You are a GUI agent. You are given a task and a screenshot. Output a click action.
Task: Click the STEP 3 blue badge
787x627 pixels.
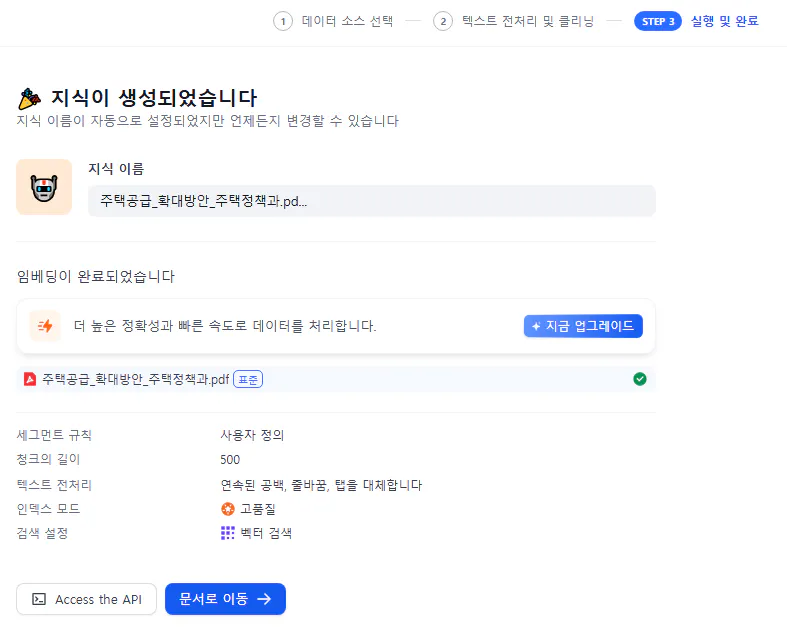657,21
